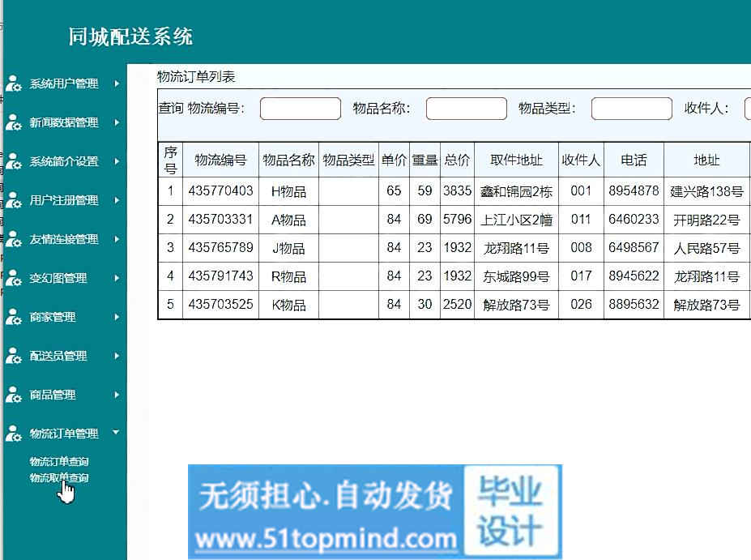
Task: Click pickup address 东城路99号
Action: 516,276
